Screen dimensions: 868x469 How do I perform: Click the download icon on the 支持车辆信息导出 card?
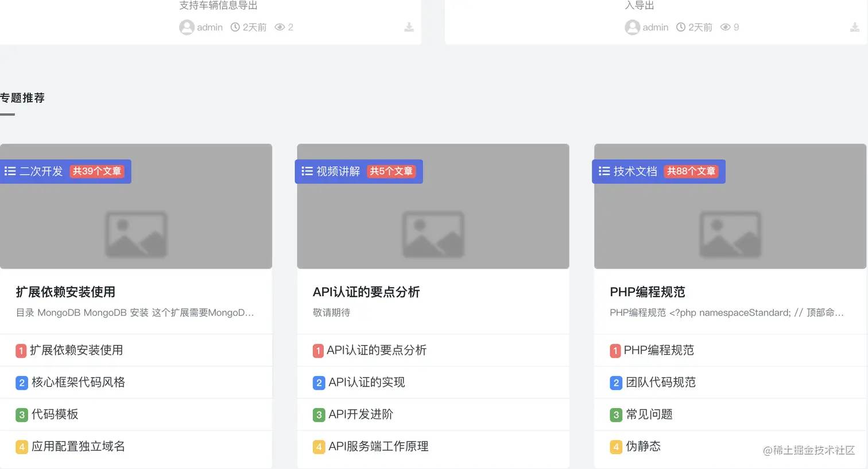click(409, 26)
